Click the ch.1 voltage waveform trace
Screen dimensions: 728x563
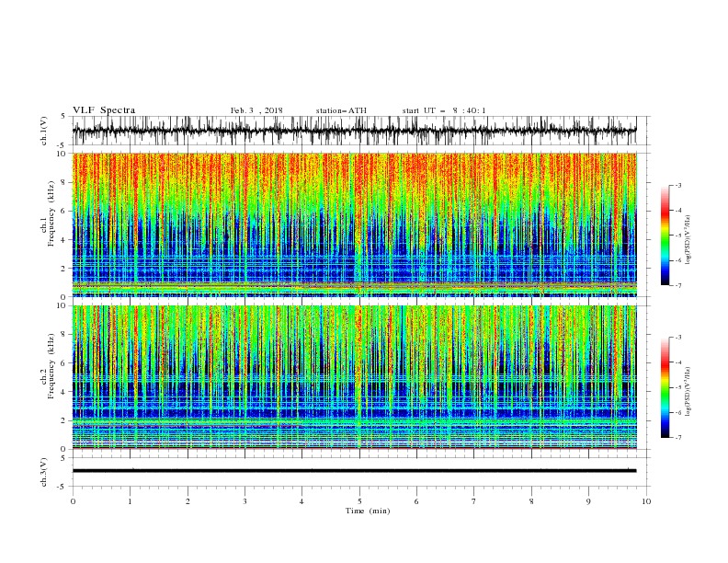[x=354, y=131]
